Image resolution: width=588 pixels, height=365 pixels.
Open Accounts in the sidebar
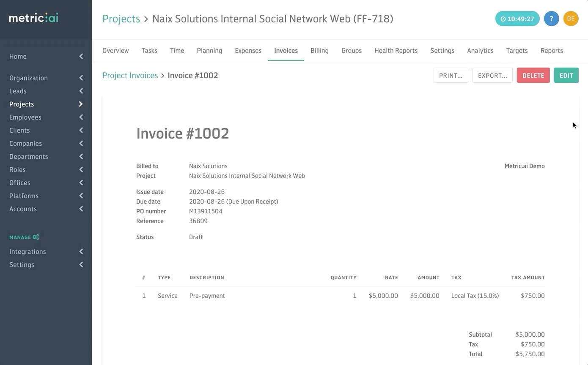coord(23,209)
